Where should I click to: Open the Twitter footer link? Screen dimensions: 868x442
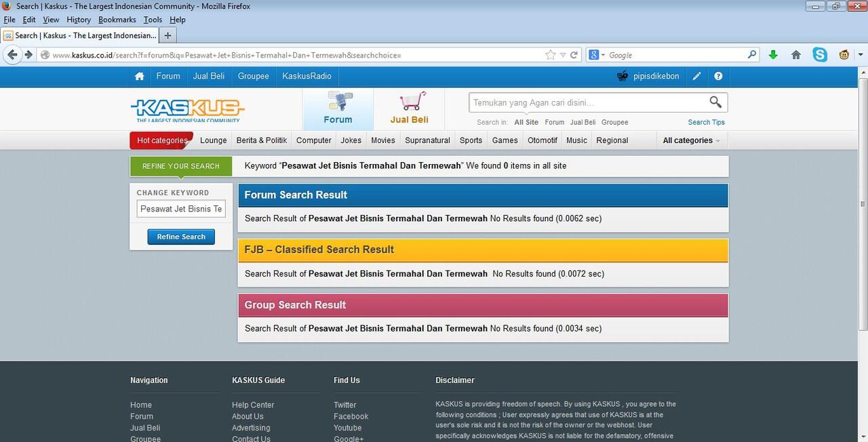coord(345,405)
